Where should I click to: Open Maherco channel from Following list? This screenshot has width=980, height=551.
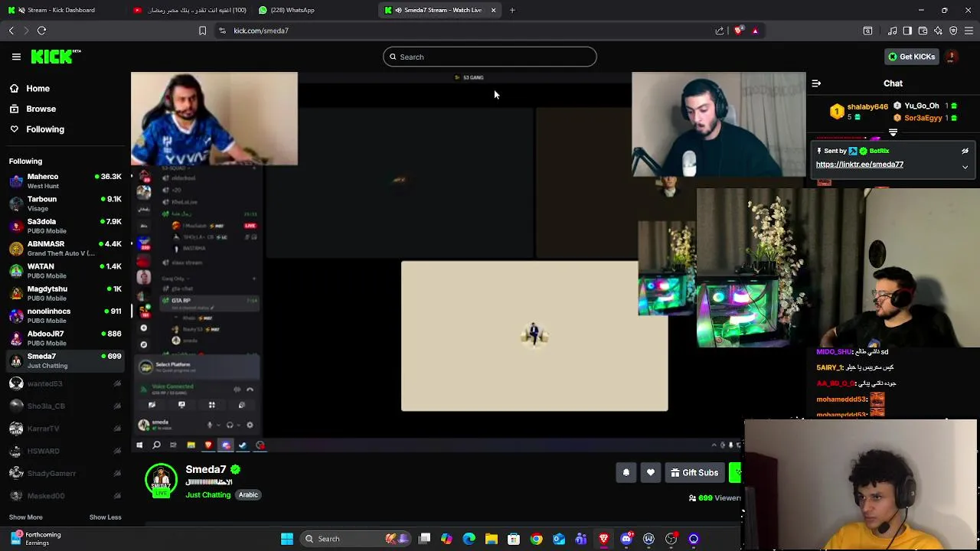click(65, 181)
